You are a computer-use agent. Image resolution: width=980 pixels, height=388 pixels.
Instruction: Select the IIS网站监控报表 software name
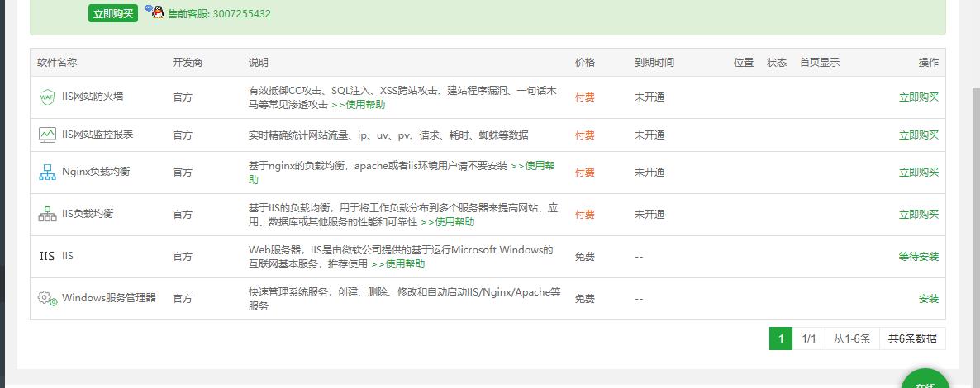[x=98, y=134]
